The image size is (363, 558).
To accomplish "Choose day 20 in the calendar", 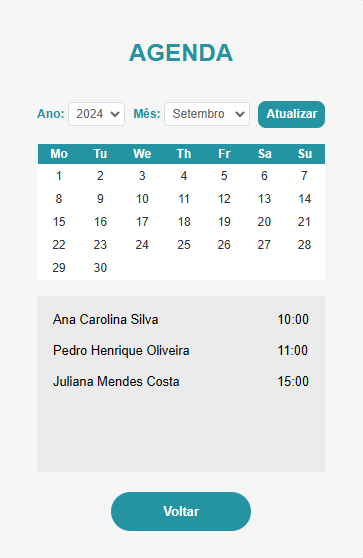I will (x=264, y=222).
